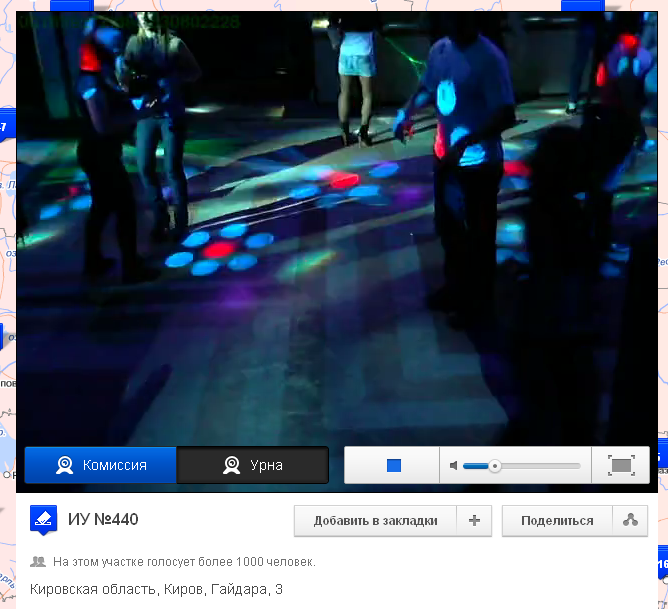Click Добавить в закладки button
Viewport: 668px width, 609px height.
coord(375,520)
